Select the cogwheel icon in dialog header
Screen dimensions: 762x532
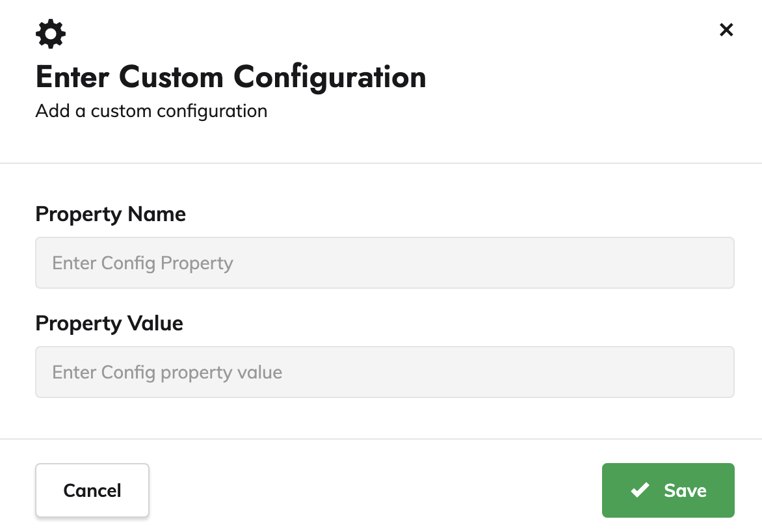tap(51, 34)
